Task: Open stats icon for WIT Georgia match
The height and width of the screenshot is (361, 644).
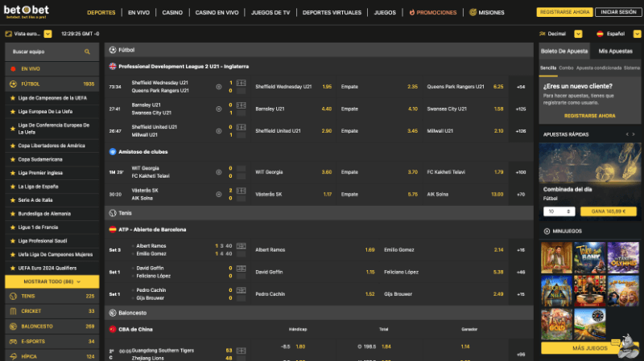Action: (x=219, y=172)
